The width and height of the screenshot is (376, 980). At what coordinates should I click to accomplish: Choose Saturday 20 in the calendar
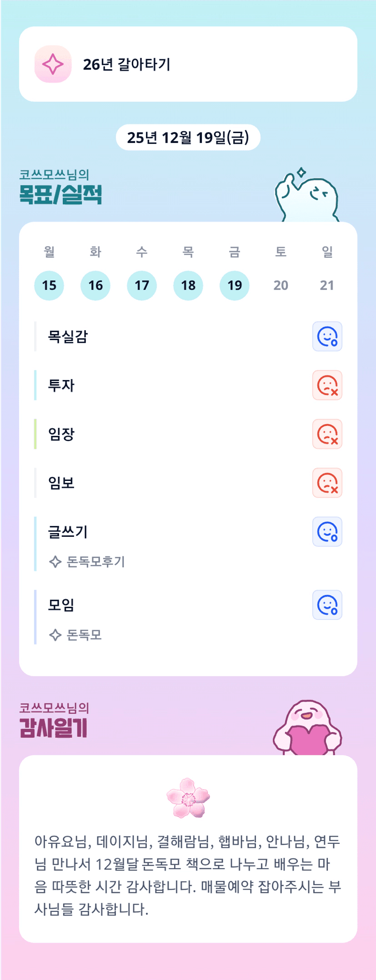[x=281, y=285]
